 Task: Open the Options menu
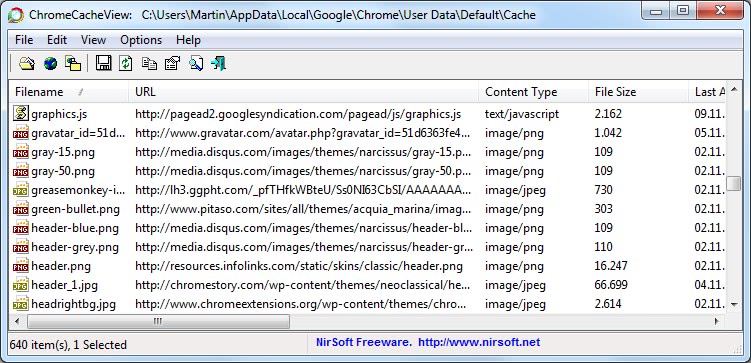141,40
